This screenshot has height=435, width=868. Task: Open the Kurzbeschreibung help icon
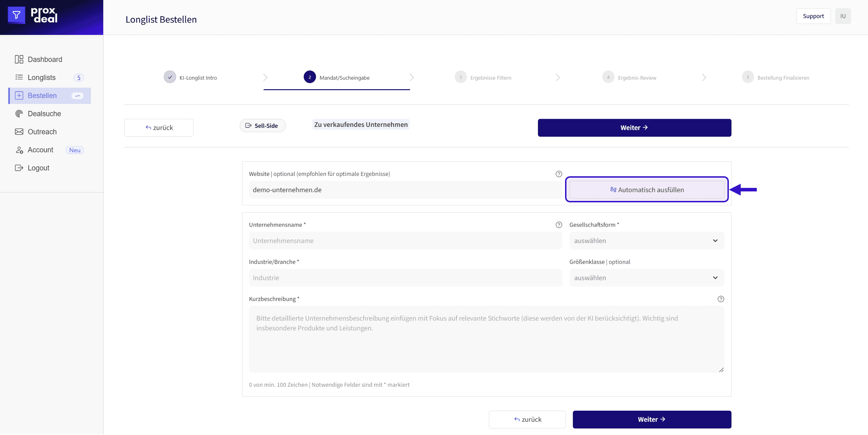click(721, 299)
